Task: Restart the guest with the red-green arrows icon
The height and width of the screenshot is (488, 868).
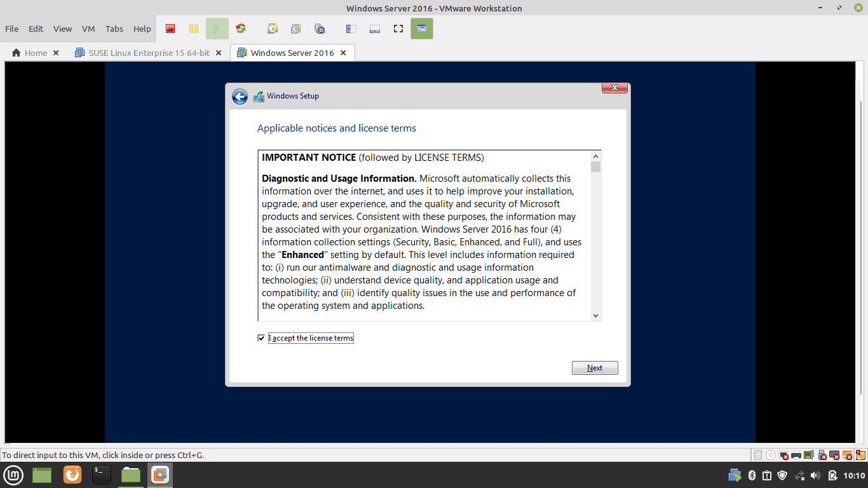Action: coord(240,29)
